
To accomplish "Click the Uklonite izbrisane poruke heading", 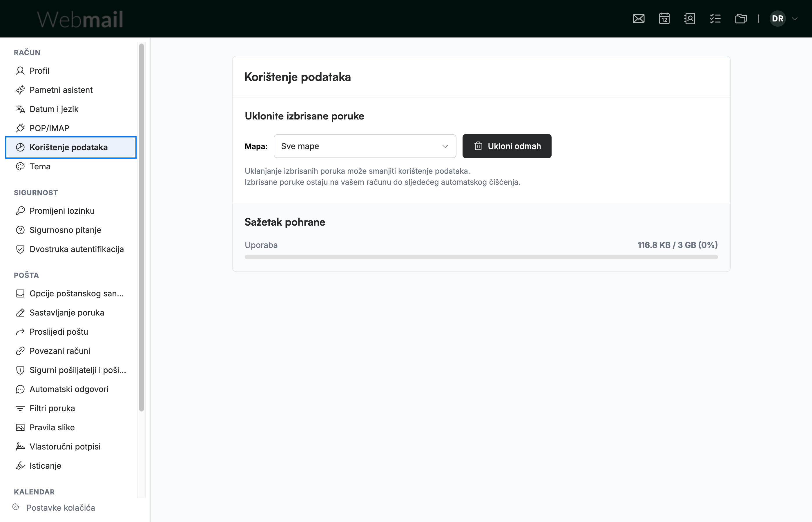I will coord(304,116).
